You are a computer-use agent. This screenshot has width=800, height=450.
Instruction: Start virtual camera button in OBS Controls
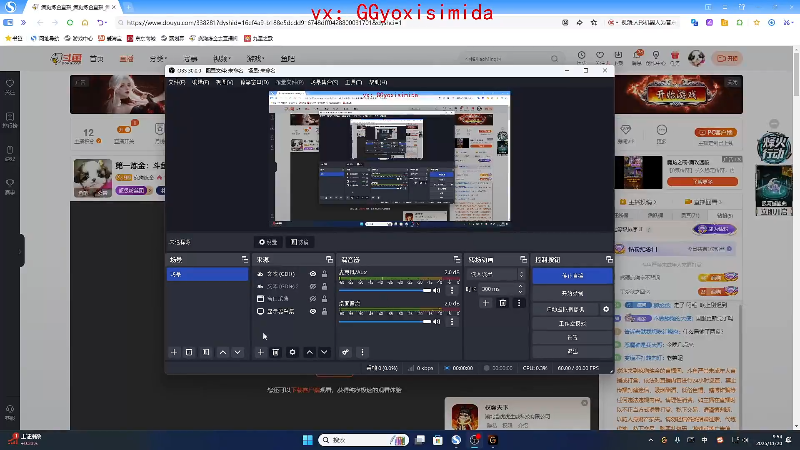point(566,309)
